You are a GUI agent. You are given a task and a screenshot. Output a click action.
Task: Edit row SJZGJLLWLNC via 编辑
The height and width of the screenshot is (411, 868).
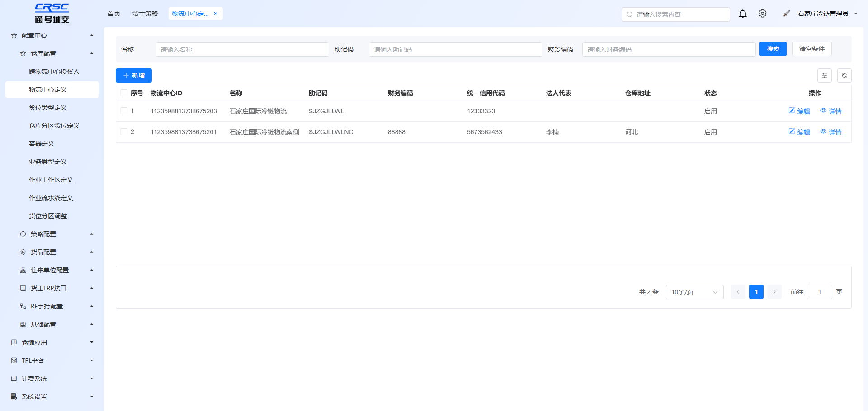799,132
